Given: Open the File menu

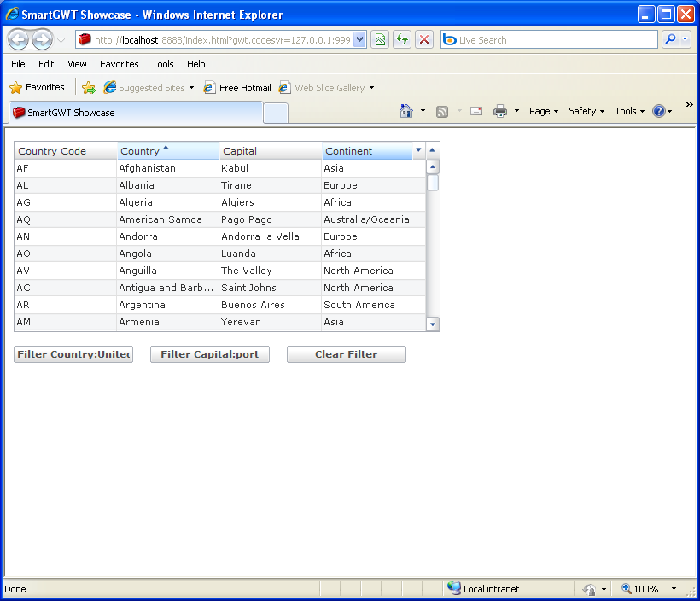Looking at the screenshot, I should (x=18, y=64).
